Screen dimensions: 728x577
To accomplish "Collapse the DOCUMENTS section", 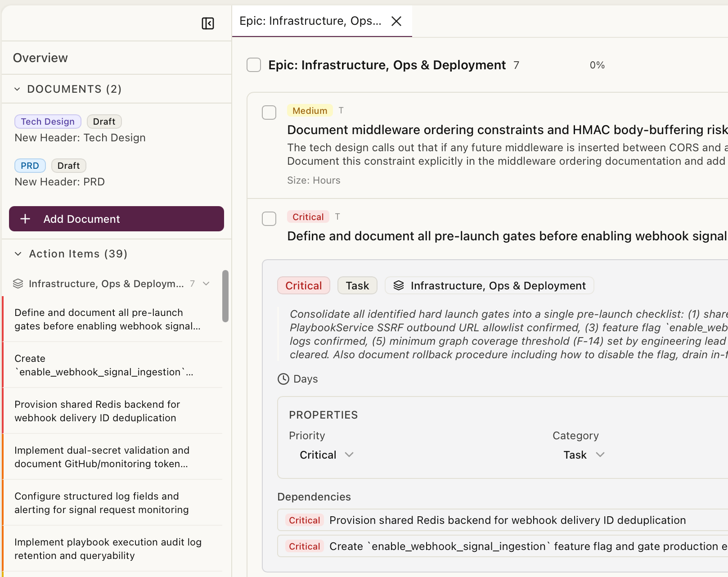I will (18, 89).
